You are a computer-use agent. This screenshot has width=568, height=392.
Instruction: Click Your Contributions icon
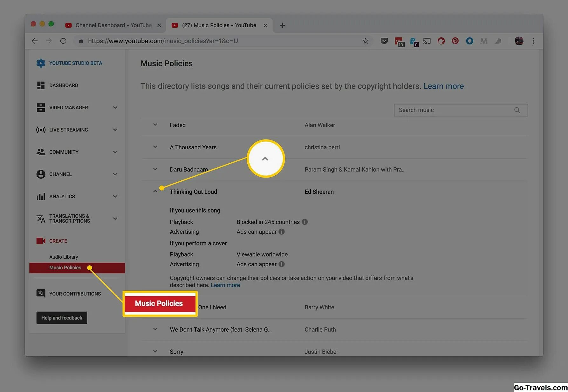click(x=41, y=293)
